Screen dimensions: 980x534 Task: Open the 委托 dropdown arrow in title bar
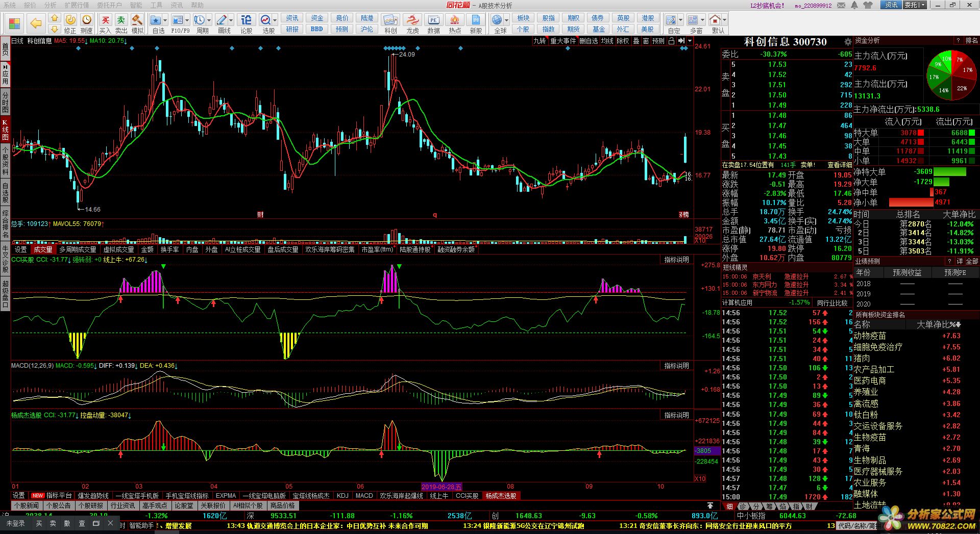click(x=923, y=5)
